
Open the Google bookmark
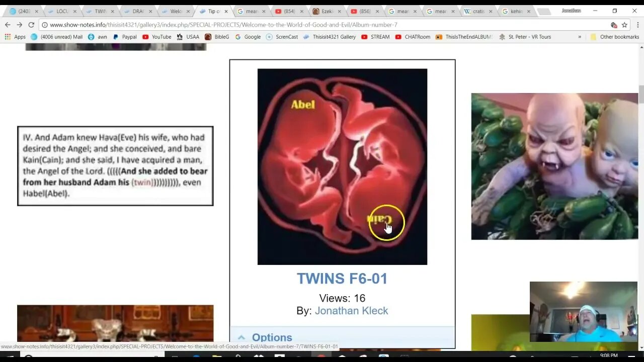248,37
